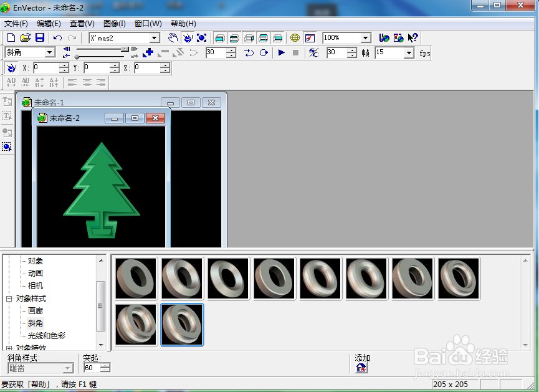Save the project with the floppy disk icon
539x392 pixels.
click(40, 37)
